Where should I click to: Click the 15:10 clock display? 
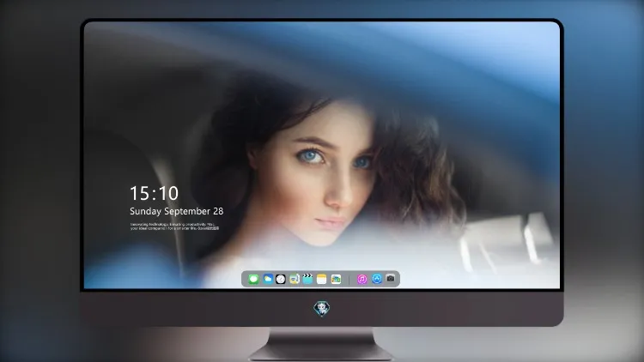point(154,193)
